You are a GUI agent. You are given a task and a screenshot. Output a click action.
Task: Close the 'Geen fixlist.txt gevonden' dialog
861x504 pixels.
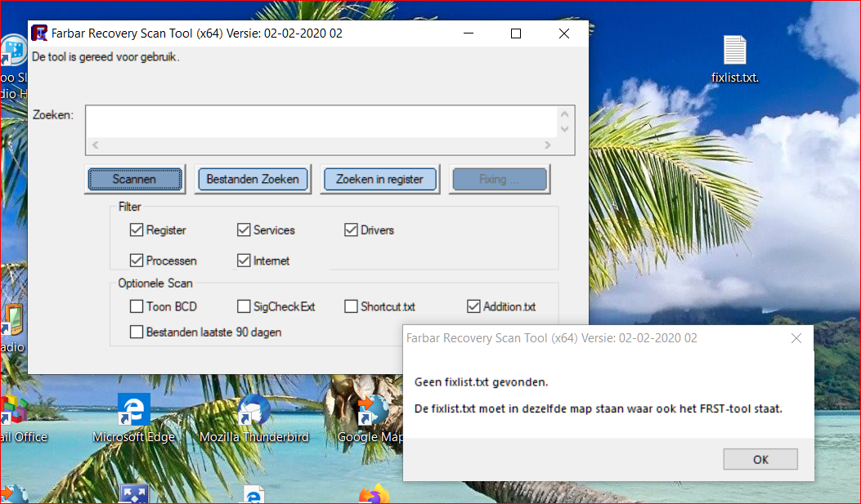click(796, 338)
